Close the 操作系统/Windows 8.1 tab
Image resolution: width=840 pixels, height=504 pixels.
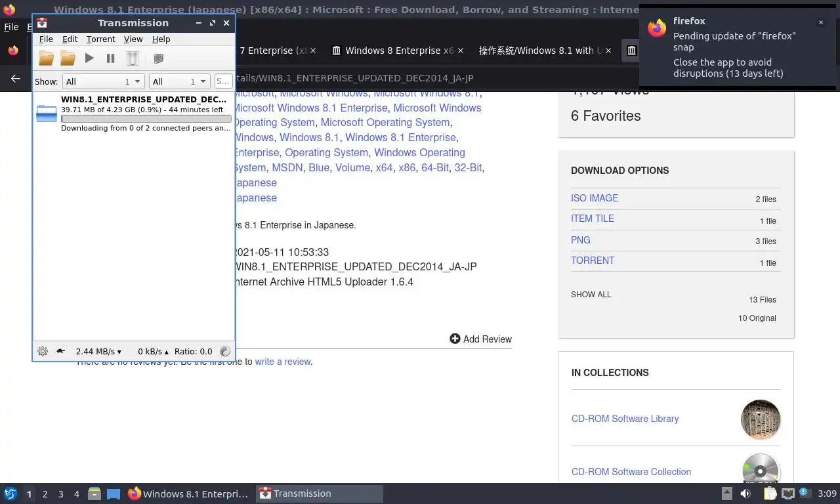[x=608, y=51]
